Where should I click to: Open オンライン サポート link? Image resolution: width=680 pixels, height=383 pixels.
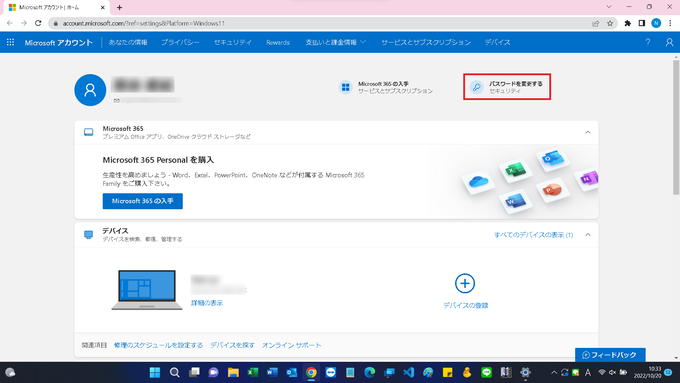(x=291, y=345)
